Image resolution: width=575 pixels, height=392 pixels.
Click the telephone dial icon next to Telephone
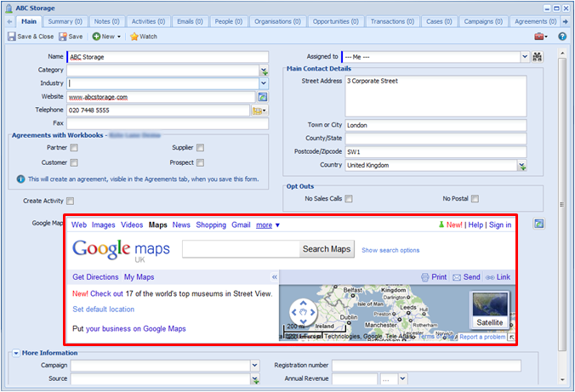click(x=259, y=111)
